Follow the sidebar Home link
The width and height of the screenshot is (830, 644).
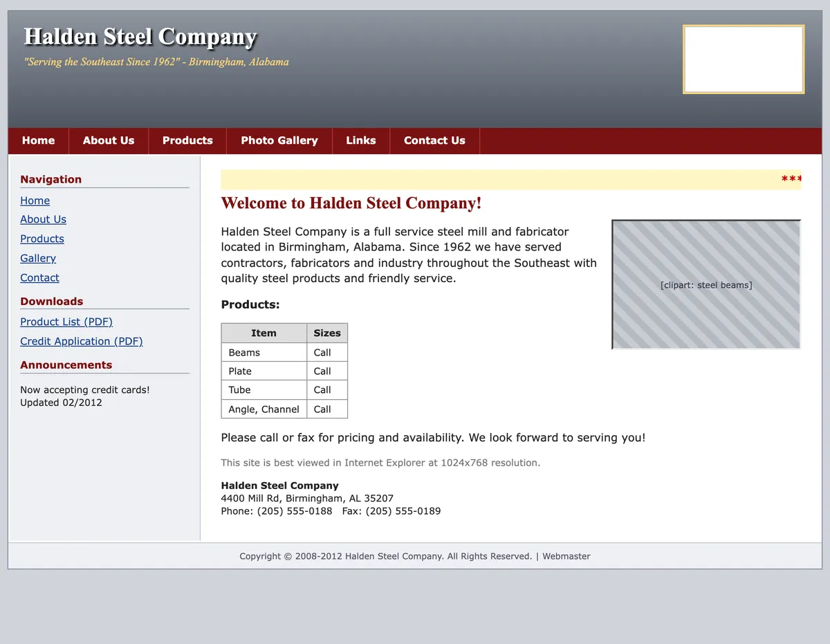(35, 201)
